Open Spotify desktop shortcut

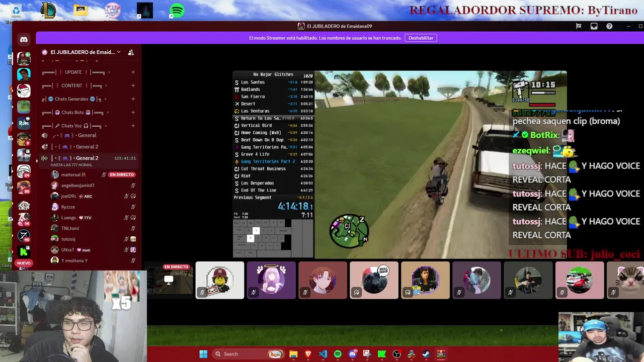pos(177,11)
